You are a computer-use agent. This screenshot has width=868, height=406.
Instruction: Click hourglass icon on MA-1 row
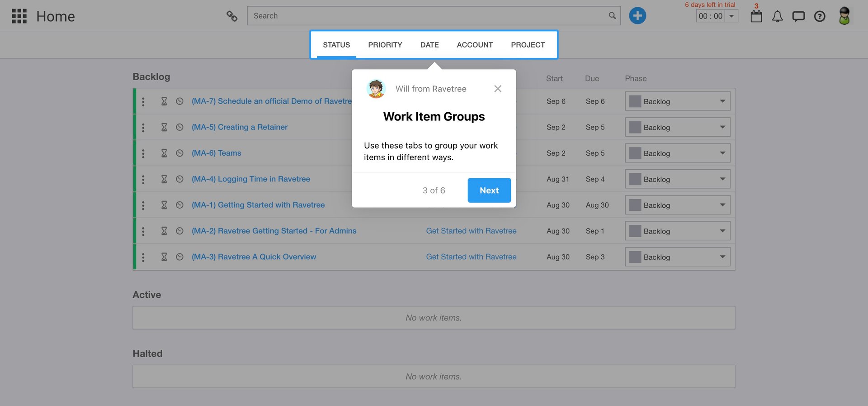(164, 205)
